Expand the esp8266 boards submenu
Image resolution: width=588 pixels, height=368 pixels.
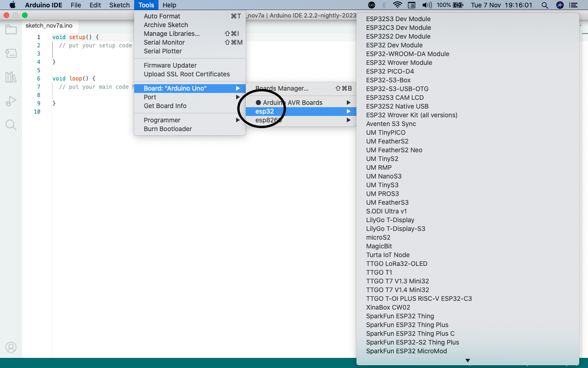click(x=301, y=120)
